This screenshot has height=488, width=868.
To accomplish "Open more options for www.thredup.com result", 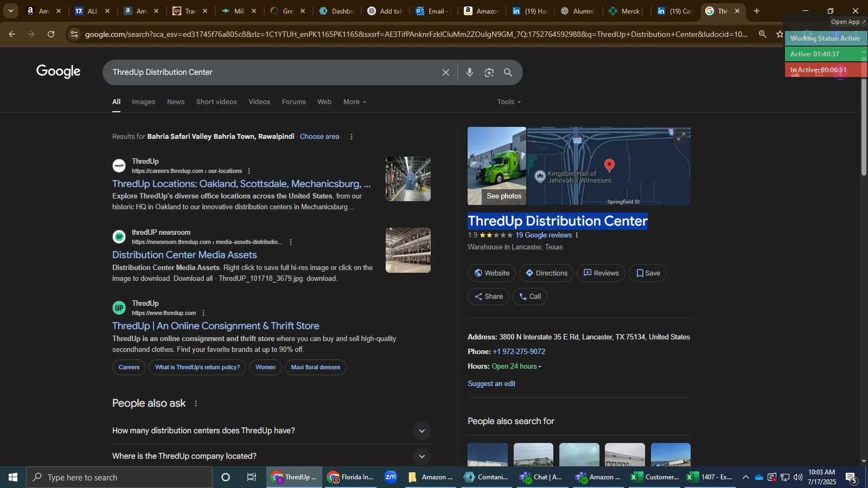I will pos(203,313).
